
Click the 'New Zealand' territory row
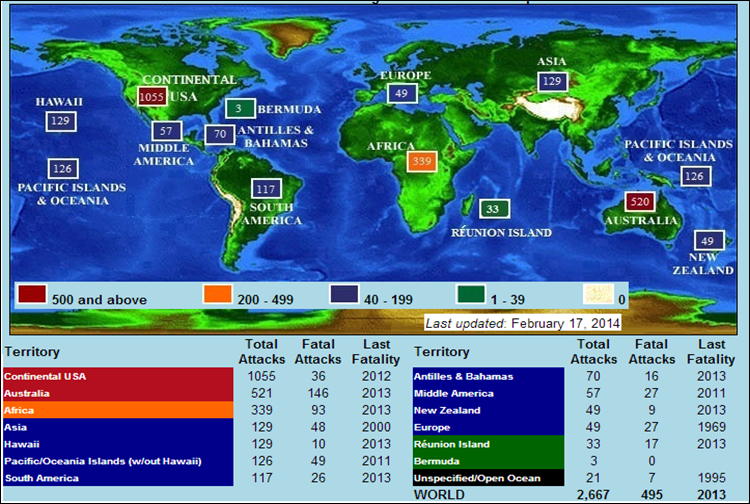(488, 410)
